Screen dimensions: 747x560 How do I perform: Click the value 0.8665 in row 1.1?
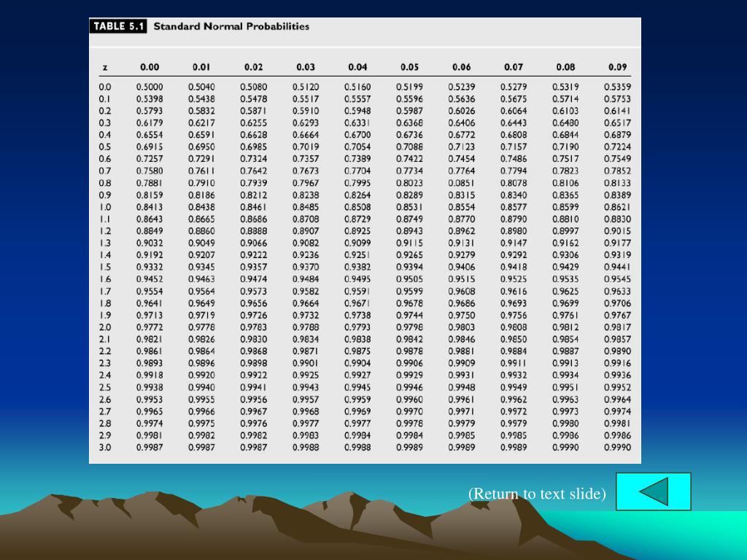201,219
